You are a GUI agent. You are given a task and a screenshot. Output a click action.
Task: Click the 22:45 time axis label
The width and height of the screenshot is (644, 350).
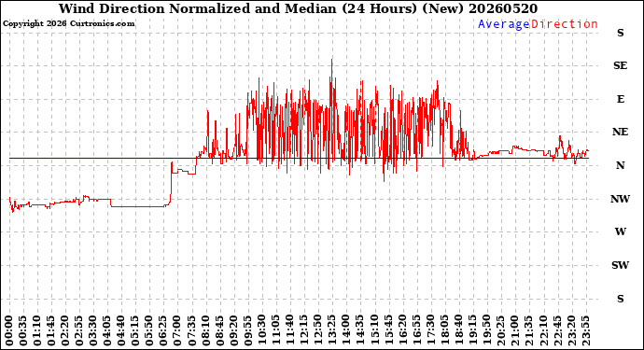[x=558, y=330]
